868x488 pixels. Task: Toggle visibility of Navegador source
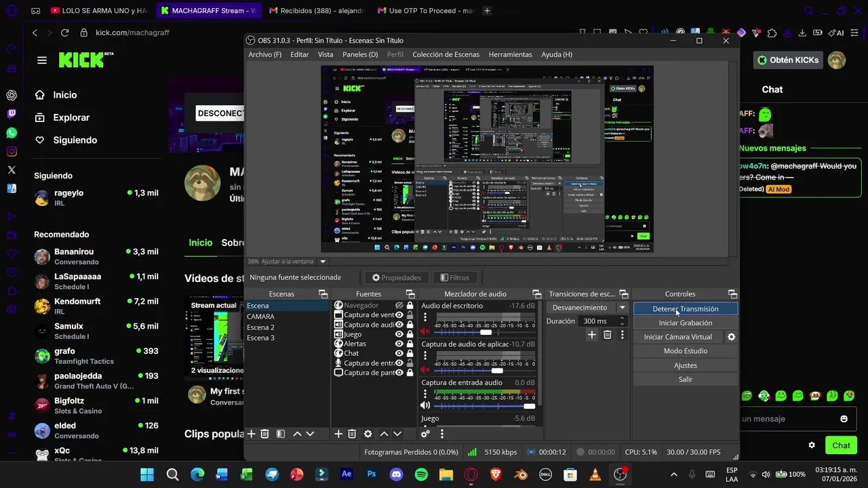point(399,306)
